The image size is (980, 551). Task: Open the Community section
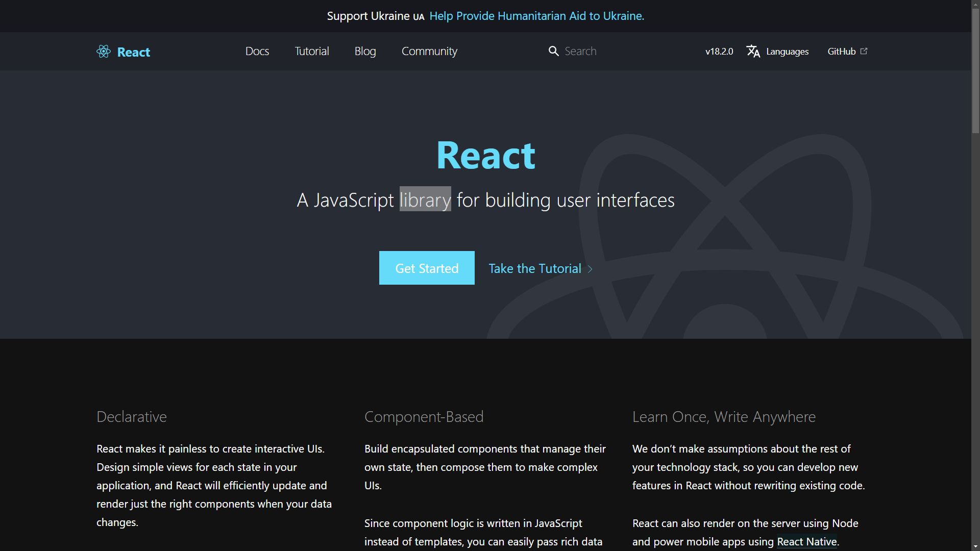pyautogui.click(x=429, y=51)
